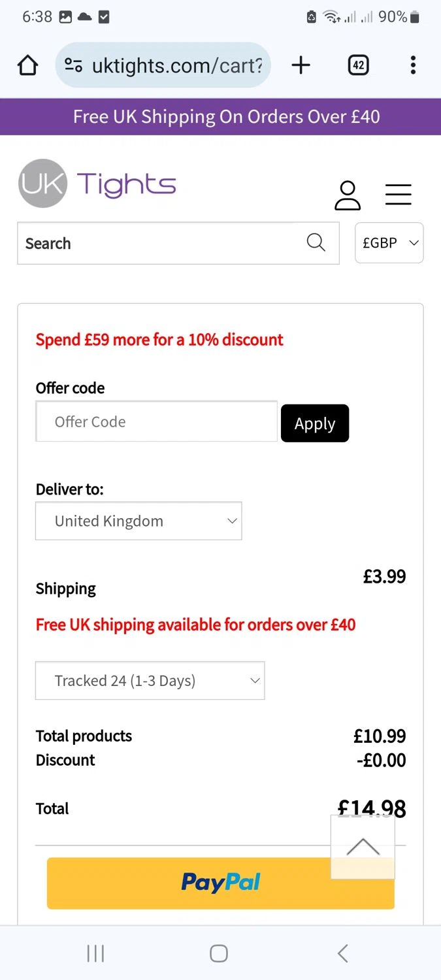Tap the Android back navigation button

(342, 953)
